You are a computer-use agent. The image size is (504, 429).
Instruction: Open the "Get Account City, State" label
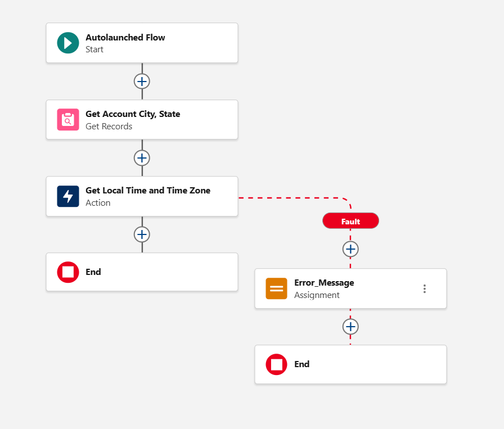(x=133, y=114)
